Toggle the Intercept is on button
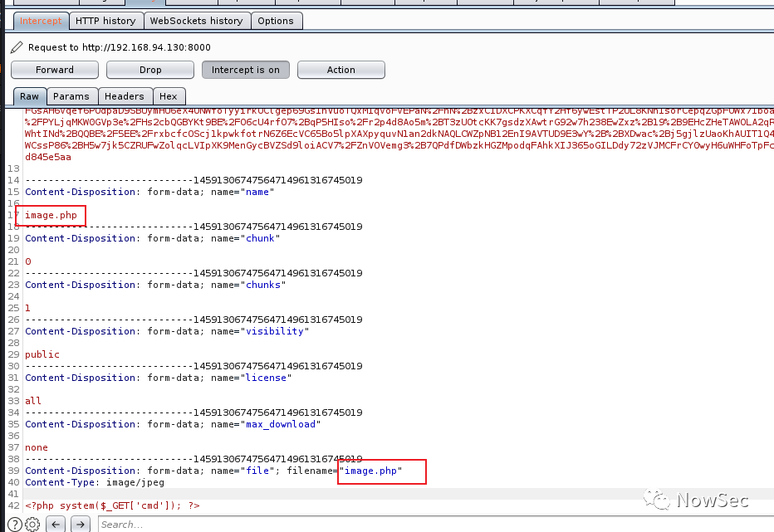 pos(245,70)
